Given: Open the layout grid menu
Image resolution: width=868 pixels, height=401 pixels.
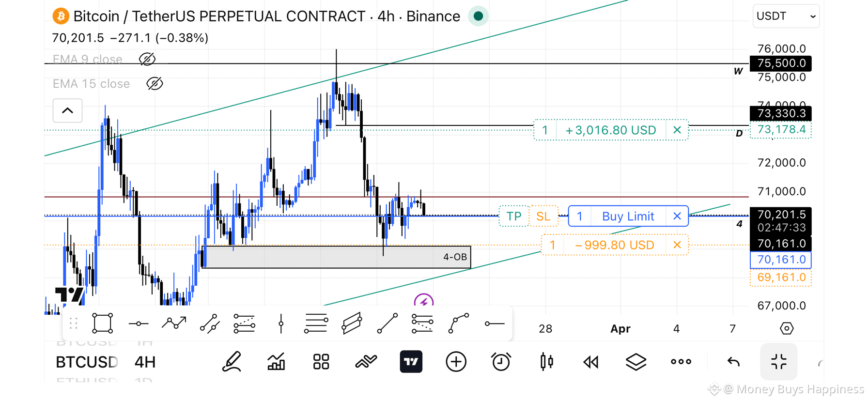Looking at the screenshot, I should pyautogui.click(x=321, y=362).
